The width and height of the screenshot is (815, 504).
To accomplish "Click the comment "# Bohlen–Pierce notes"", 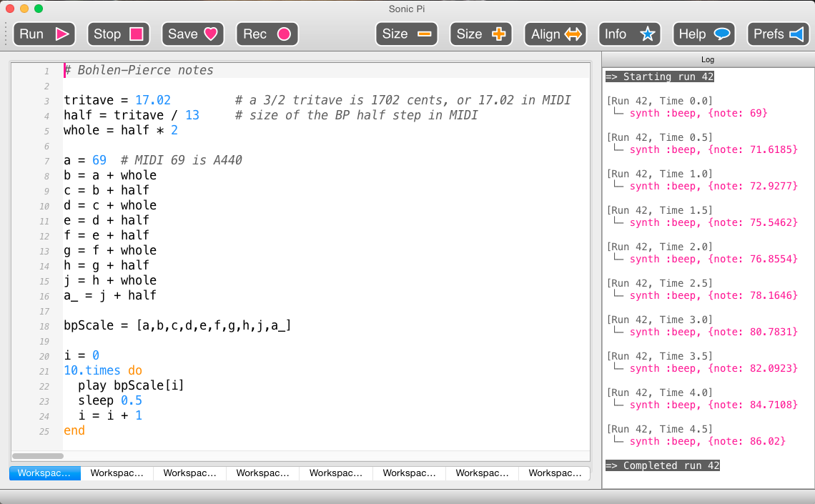I will tap(139, 70).
